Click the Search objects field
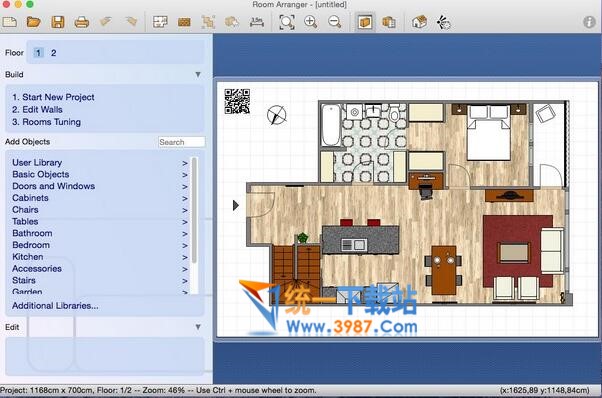The image size is (602, 398). point(182,142)
